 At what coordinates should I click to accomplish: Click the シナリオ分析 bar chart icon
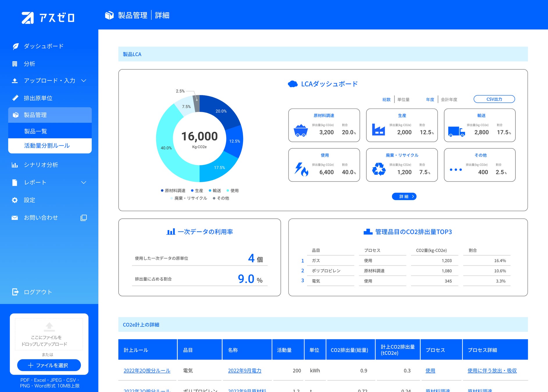[15, 165]
